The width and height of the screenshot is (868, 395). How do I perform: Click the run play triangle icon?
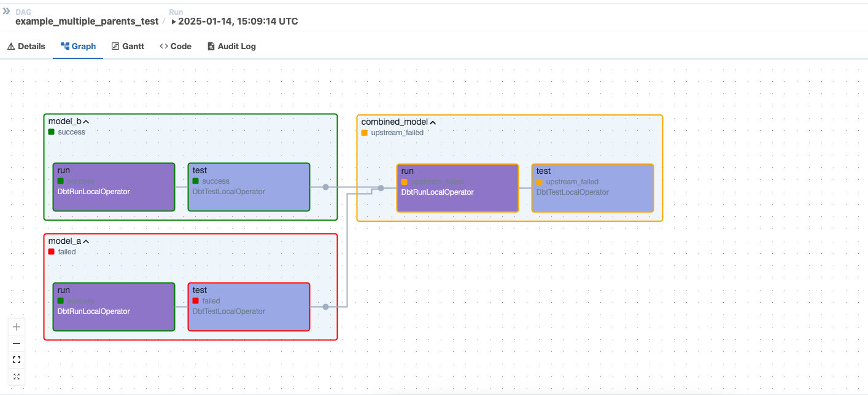click(174, 22)
